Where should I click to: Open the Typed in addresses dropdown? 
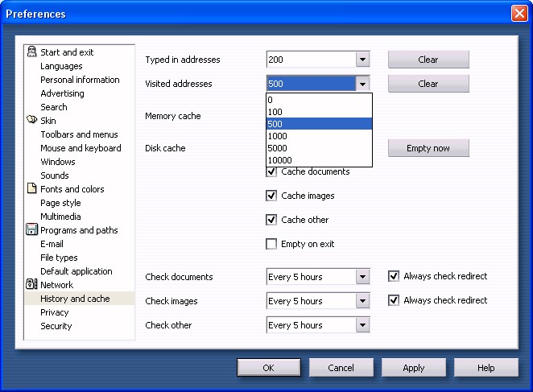tap(362, 60)
